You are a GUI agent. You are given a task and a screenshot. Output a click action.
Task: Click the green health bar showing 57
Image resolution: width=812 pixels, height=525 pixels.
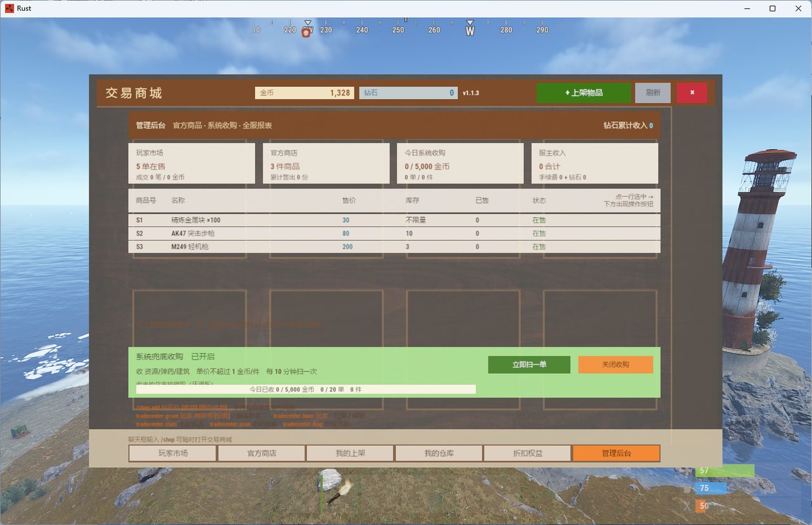point(725,471)
